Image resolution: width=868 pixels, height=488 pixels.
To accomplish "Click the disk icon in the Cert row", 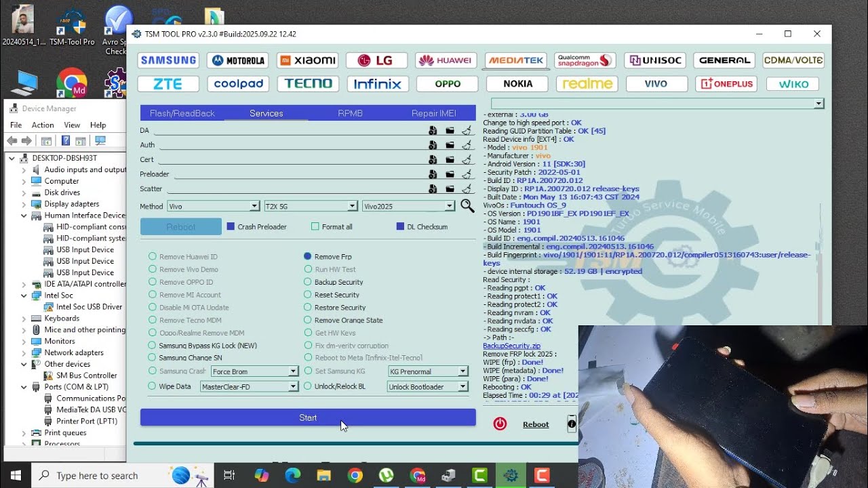I will pos(433,159).
